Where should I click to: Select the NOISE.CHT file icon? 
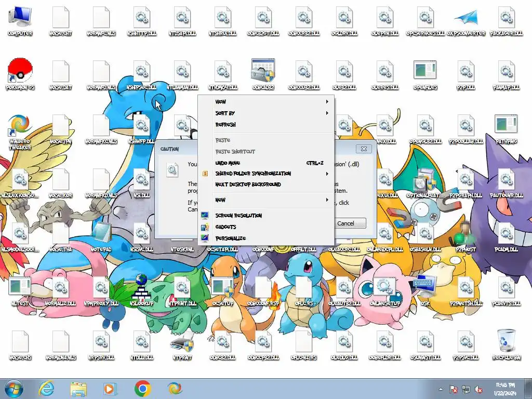(61, 21)
